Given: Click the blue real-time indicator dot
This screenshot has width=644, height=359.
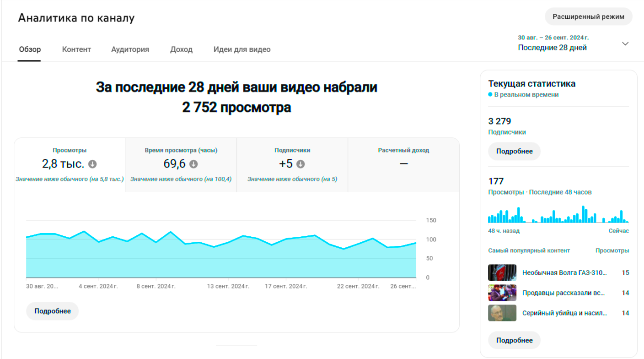Looking at the screenshot, I should 490,95.
